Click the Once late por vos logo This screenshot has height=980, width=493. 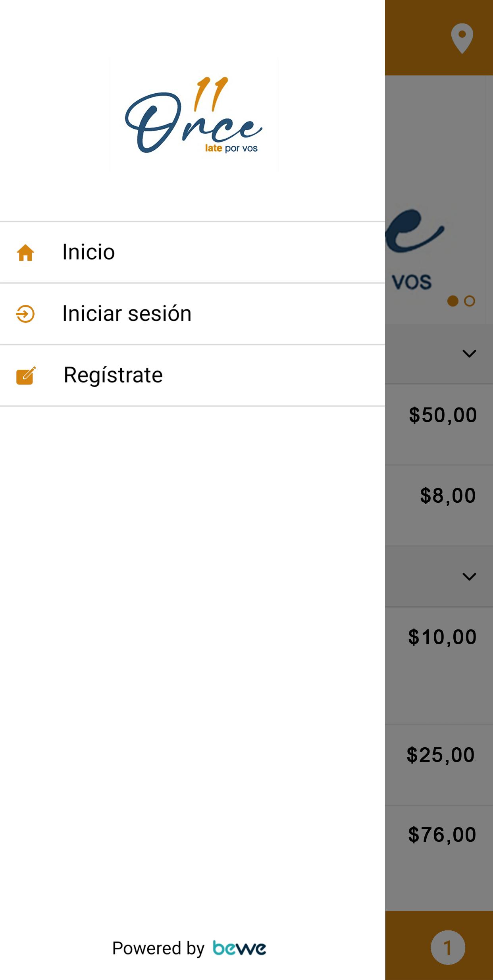point(194,115)
